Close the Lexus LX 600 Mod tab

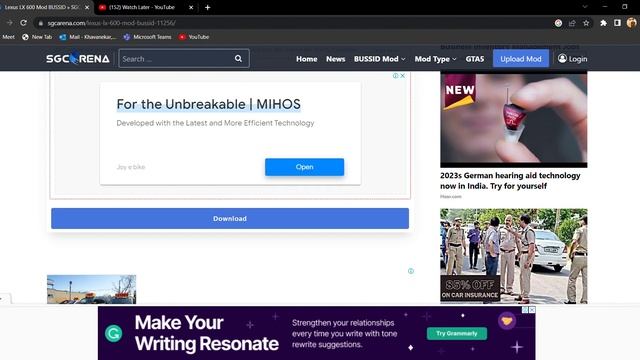coord(87,7)
